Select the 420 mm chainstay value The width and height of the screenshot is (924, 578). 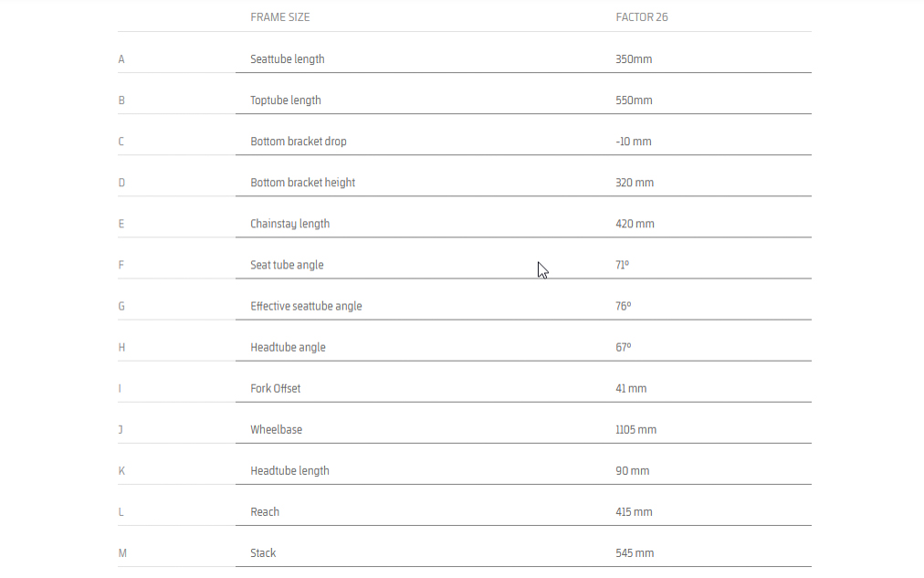[635, 224]
